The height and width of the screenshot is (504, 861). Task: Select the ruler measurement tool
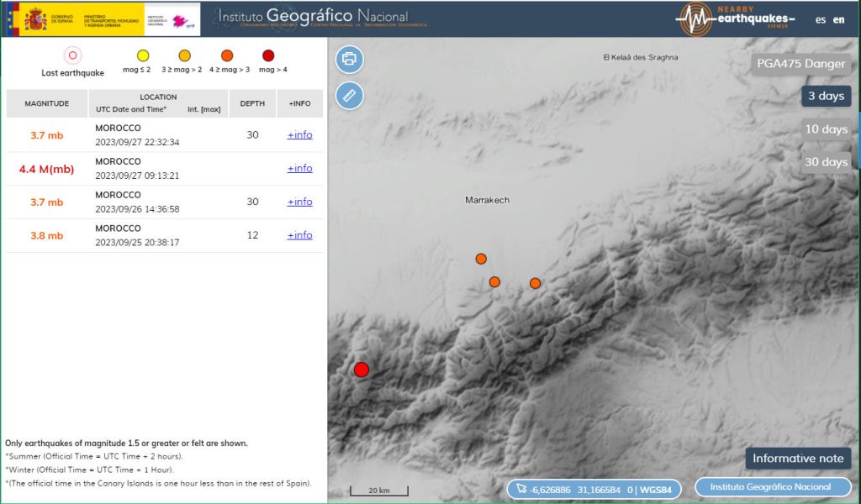click(350, 96)
